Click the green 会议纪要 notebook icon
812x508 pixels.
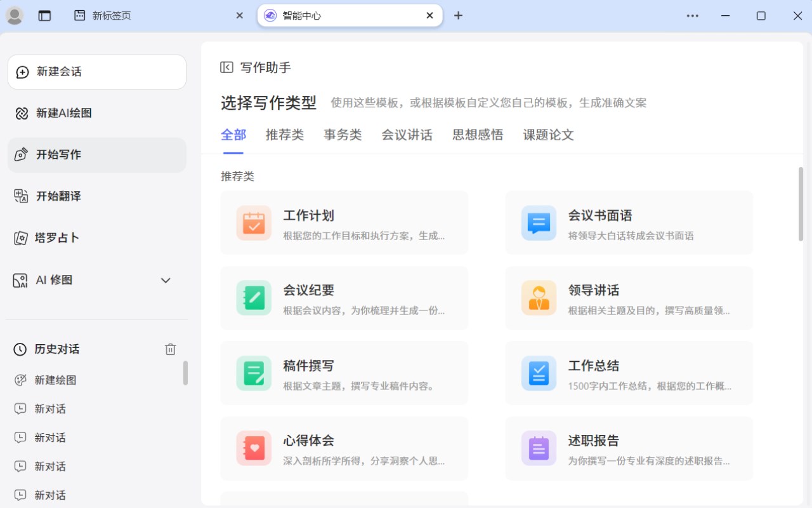point(254,298)
